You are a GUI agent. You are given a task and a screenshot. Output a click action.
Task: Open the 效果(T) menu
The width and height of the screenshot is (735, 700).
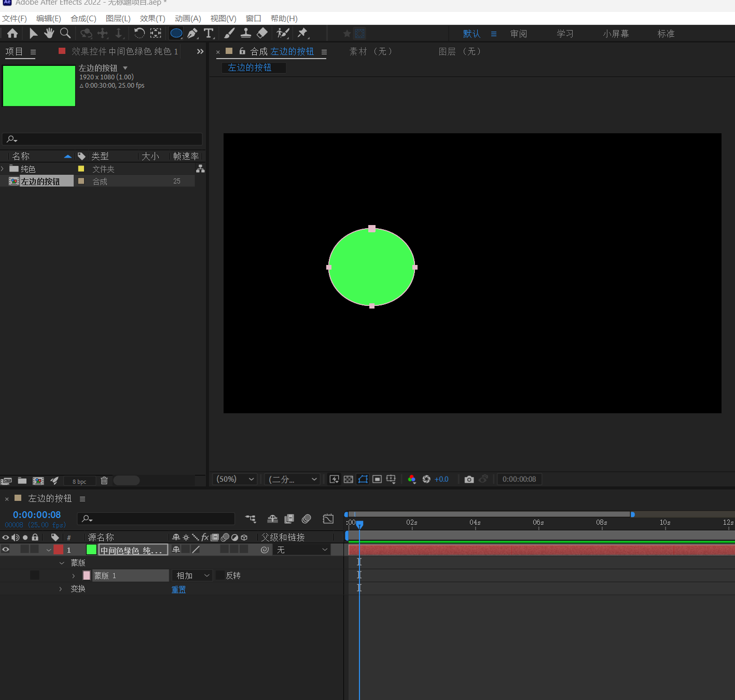tap(152, 19)
